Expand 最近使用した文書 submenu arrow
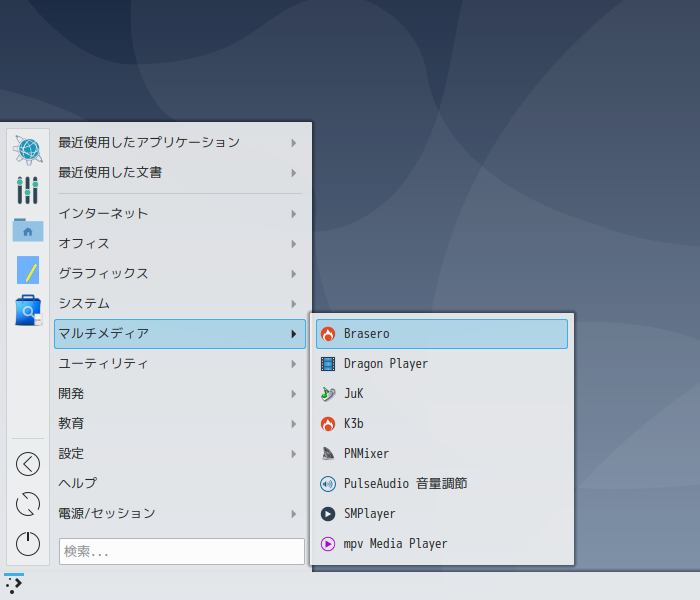This screenshot has width=700, height=600. click(294, 173)
